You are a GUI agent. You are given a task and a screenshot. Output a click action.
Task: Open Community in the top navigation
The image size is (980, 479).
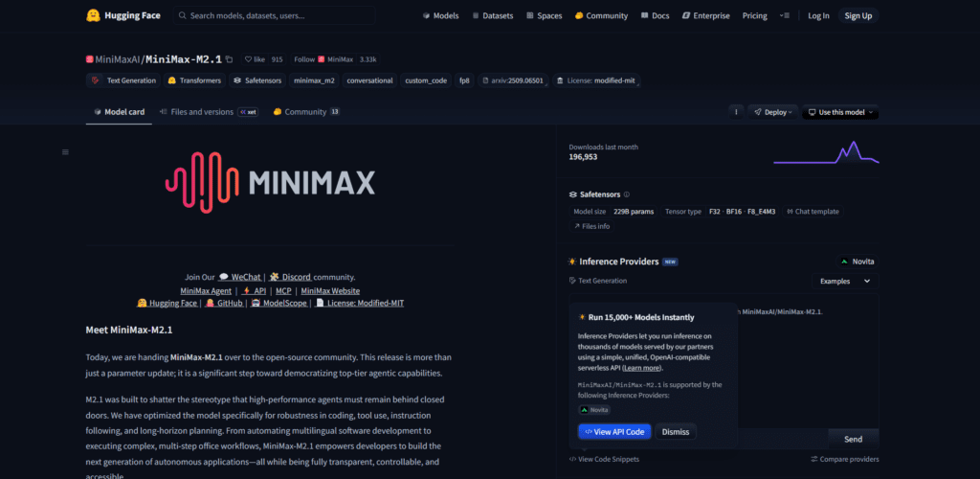[x=601, y=15]
